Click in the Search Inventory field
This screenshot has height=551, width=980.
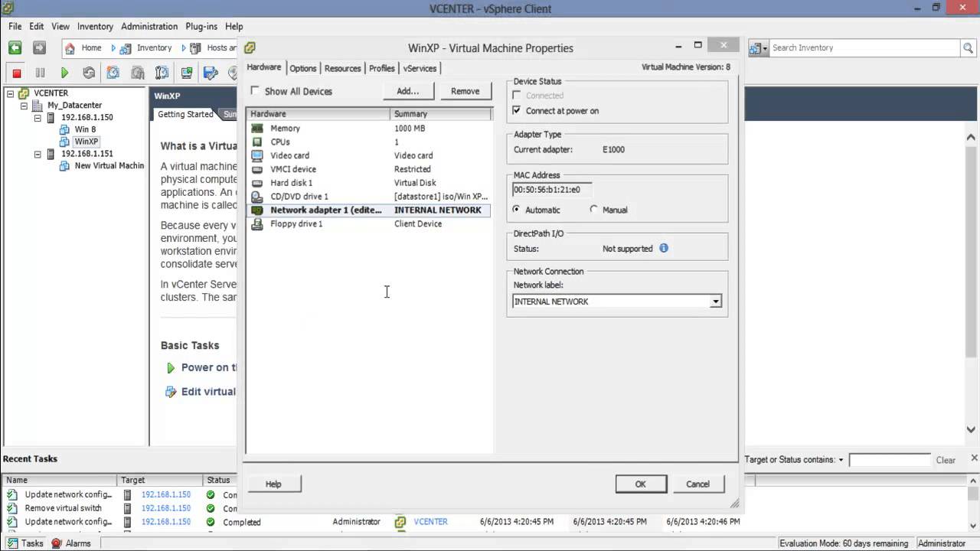click(x=864, y=47)
